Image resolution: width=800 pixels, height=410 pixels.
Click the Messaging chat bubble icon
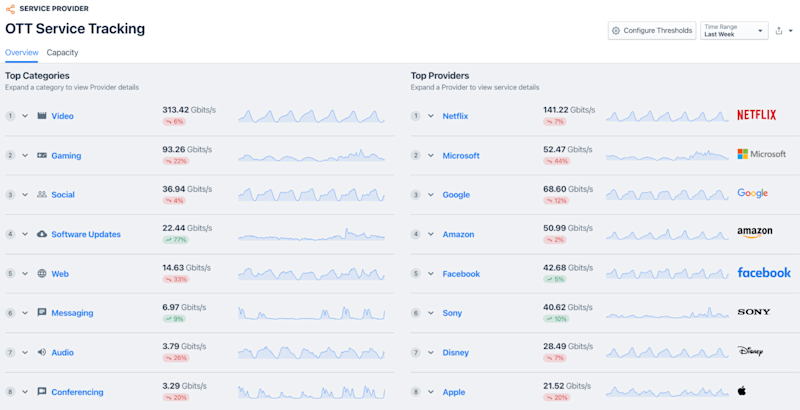[x=42, y=313]
